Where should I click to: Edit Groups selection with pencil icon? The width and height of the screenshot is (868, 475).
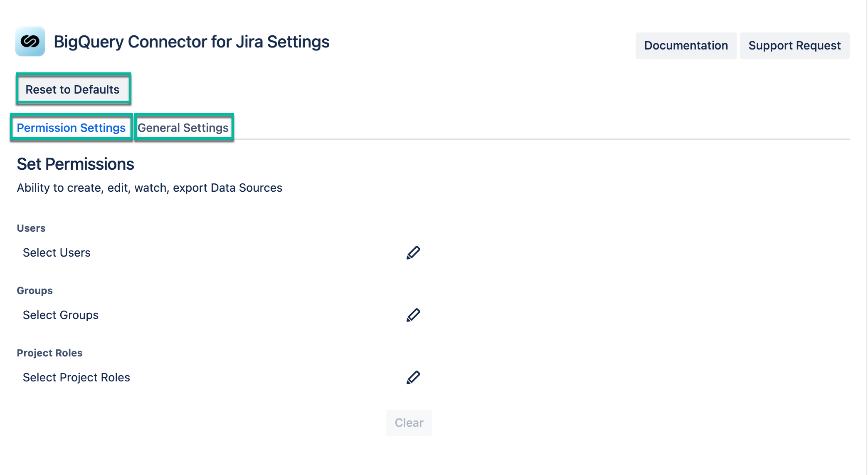pos(413,315)
